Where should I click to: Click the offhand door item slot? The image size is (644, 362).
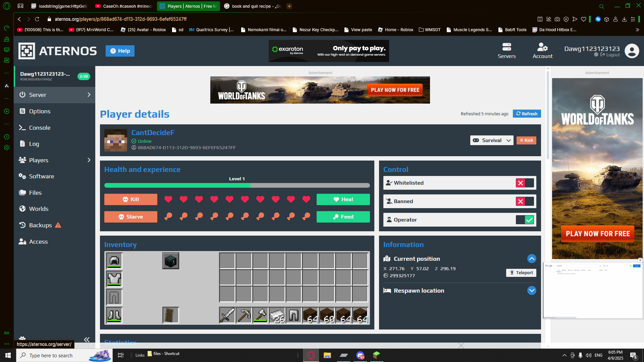point(171,315)
